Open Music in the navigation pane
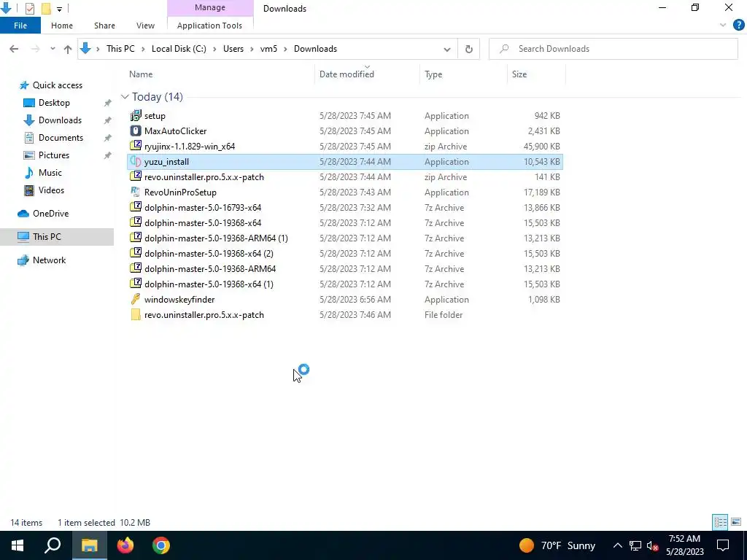747x560 pixels. 50,173
